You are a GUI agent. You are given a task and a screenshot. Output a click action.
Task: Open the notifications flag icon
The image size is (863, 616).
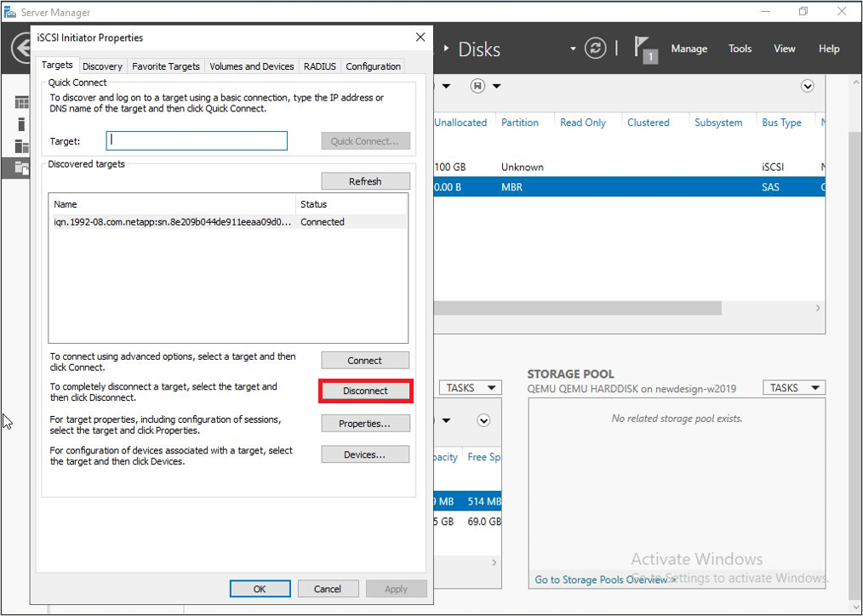[x=646, y=48]
